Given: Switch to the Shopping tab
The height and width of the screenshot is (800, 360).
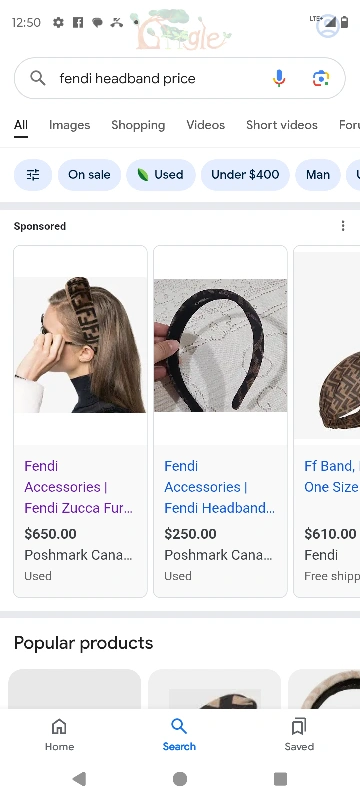Looking at the screenshot, I should pos(138,125).
